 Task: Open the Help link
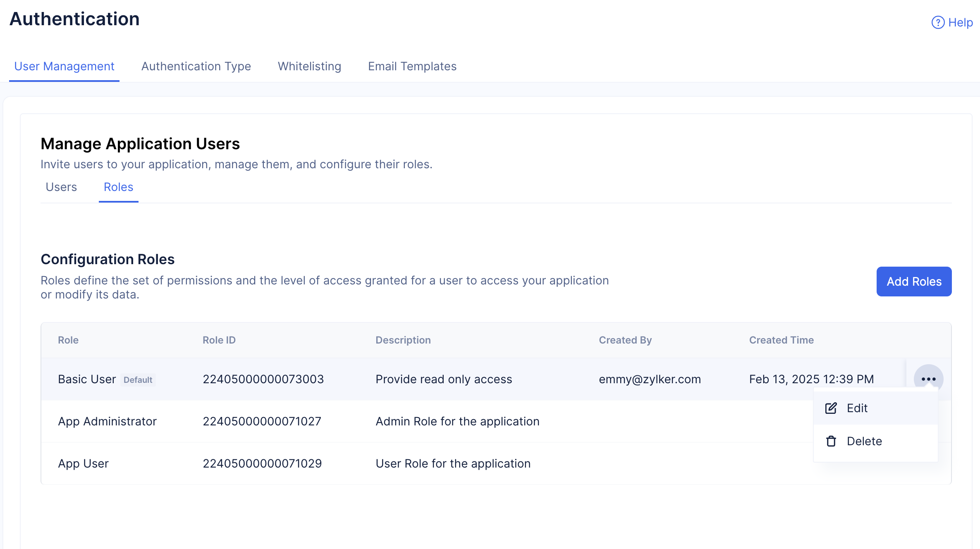[952, 22]
